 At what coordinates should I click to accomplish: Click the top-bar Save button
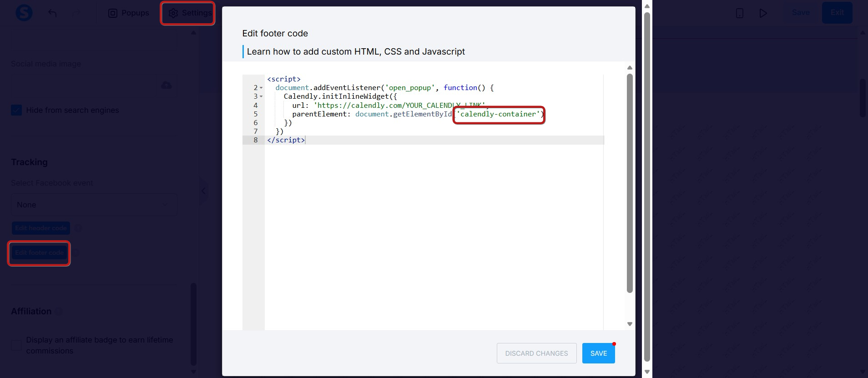(801, 13)
